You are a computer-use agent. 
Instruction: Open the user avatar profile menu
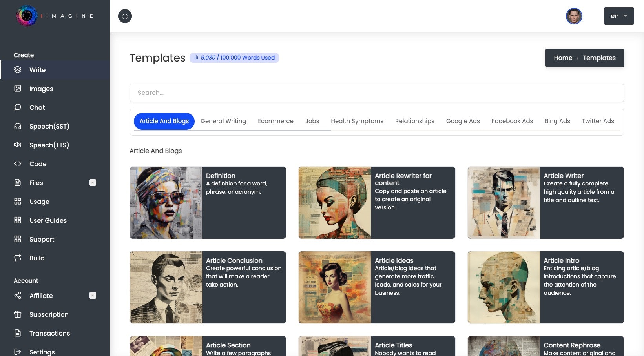coord(574,16)
